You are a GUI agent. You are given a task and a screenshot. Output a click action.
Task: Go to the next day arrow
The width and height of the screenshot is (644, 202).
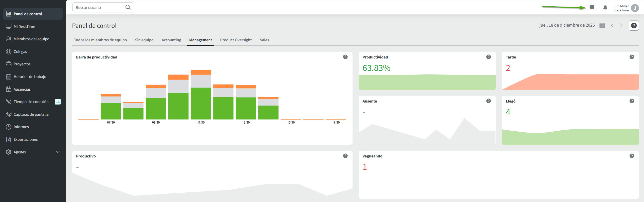pyautogui.click(x=621, y=26)
